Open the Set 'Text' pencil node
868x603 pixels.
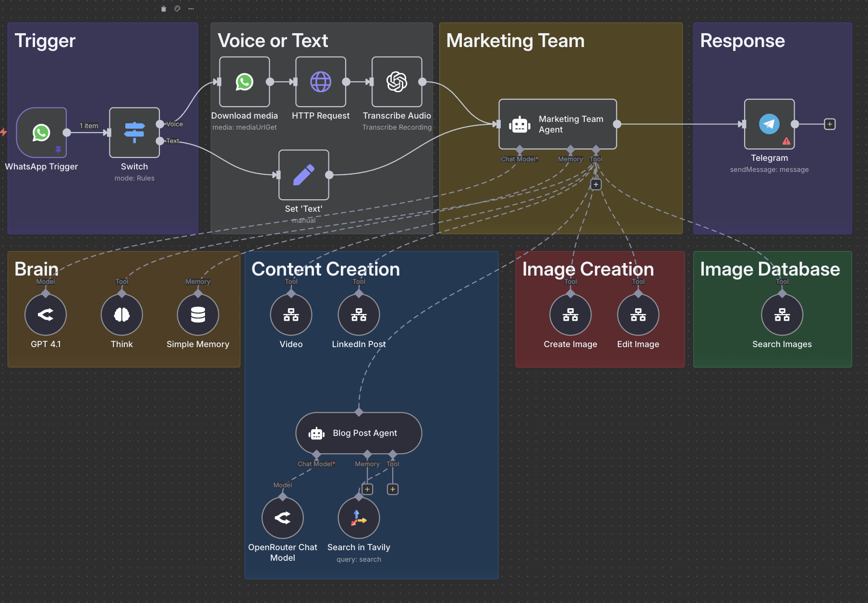click(x=304, y=175)
